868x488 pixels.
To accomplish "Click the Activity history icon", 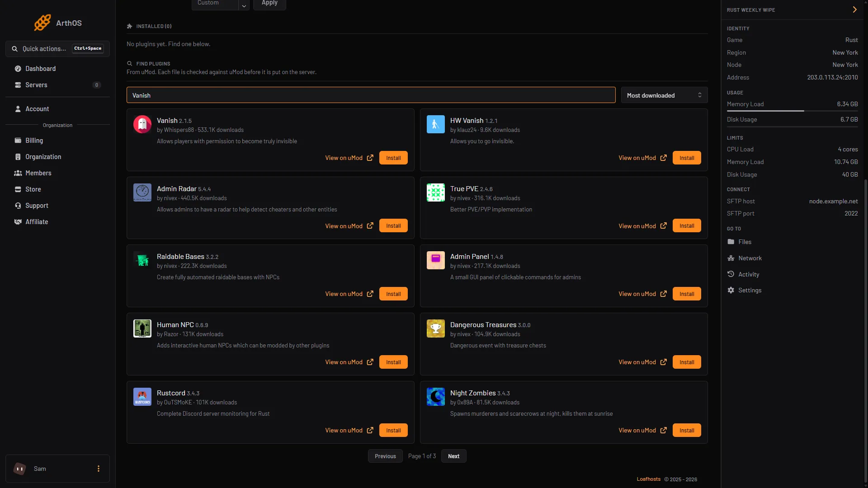I will 731,274.
